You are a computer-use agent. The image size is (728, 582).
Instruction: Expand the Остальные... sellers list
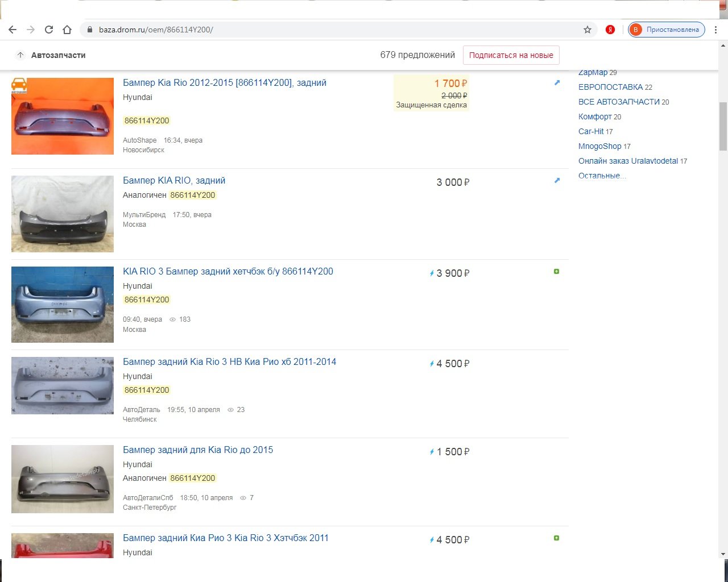[x=602, y=176]
